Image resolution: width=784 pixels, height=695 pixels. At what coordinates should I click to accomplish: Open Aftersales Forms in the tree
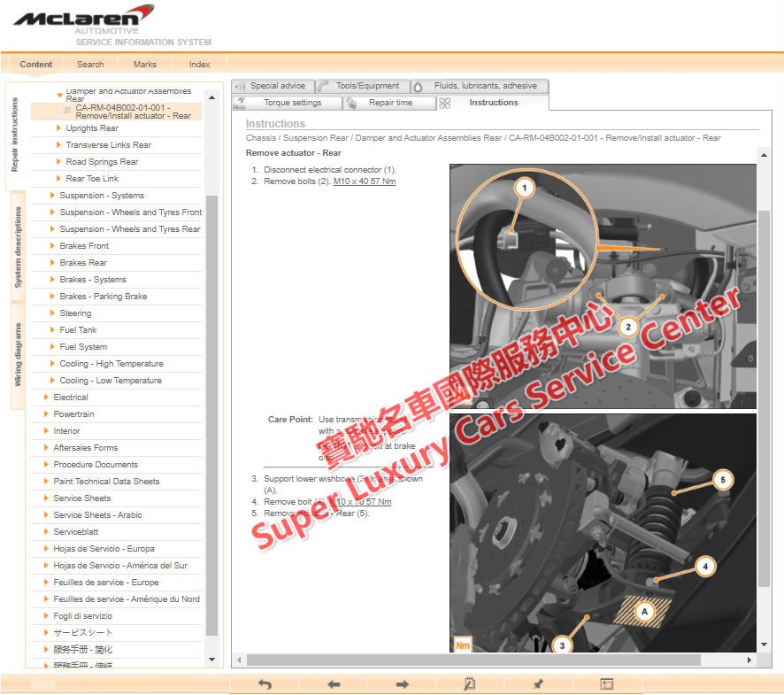[86, 448]
